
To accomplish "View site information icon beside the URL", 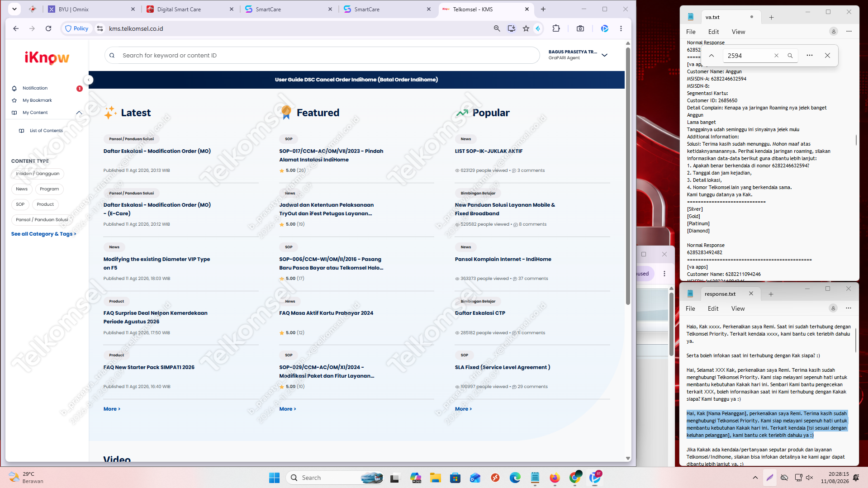I will coord(100,28).
